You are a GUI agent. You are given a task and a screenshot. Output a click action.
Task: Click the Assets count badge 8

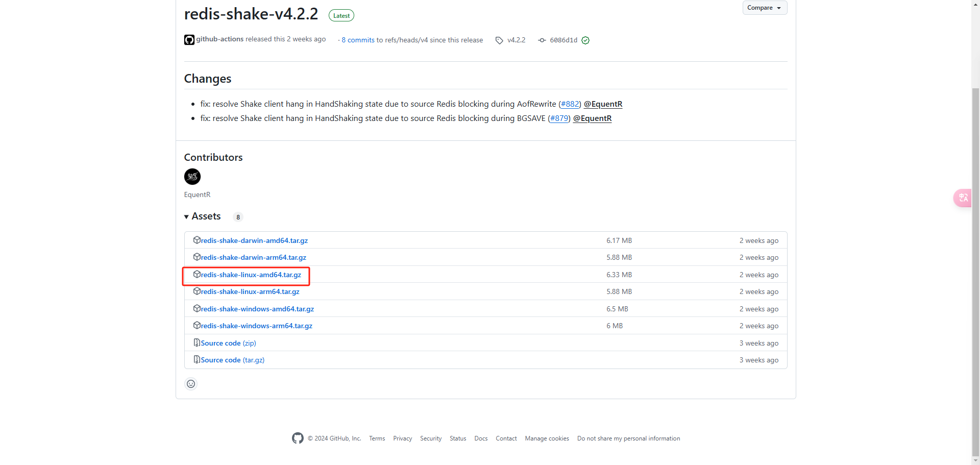tap(238, 217)
